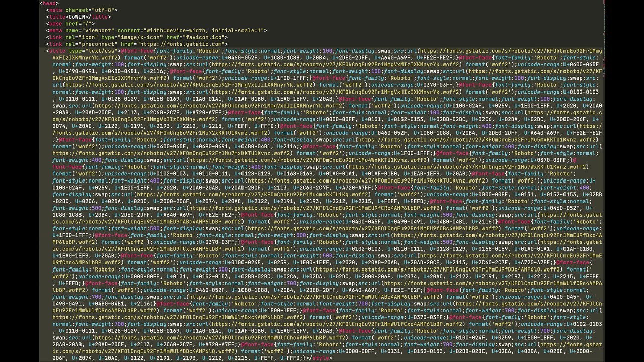The width and height of the screenshot is (644, 362).
Task: Click the closing style tag
Action: click(x=319, y=358)
